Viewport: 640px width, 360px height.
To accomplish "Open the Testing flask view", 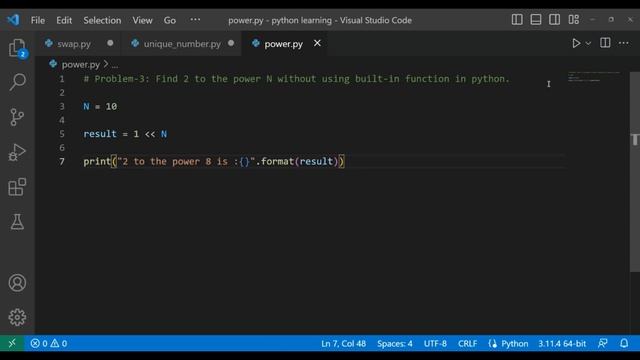I will coord(17,222).
